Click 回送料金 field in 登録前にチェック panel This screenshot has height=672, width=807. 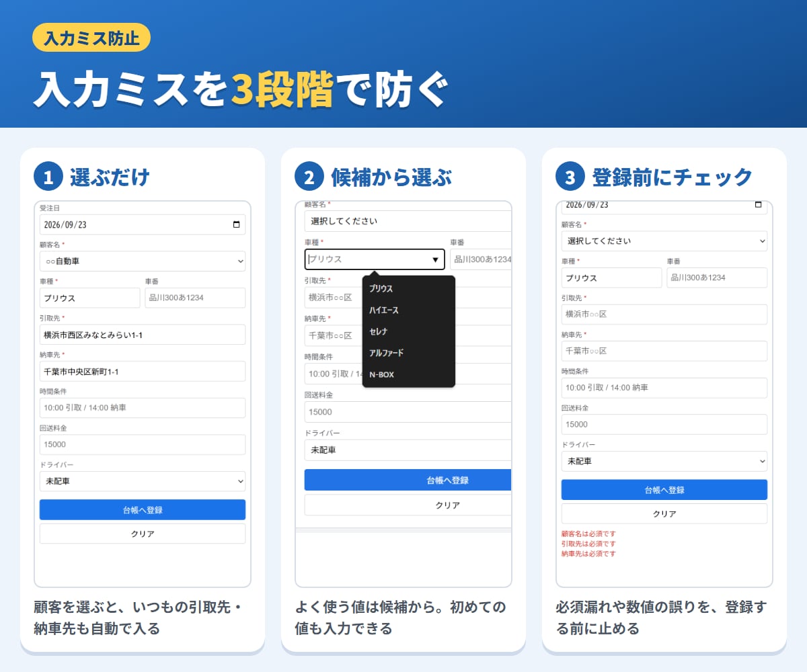[x=664, y=424]
